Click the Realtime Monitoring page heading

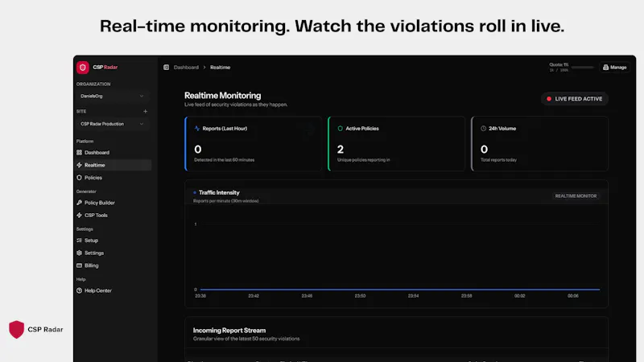(x=223, y=96)
